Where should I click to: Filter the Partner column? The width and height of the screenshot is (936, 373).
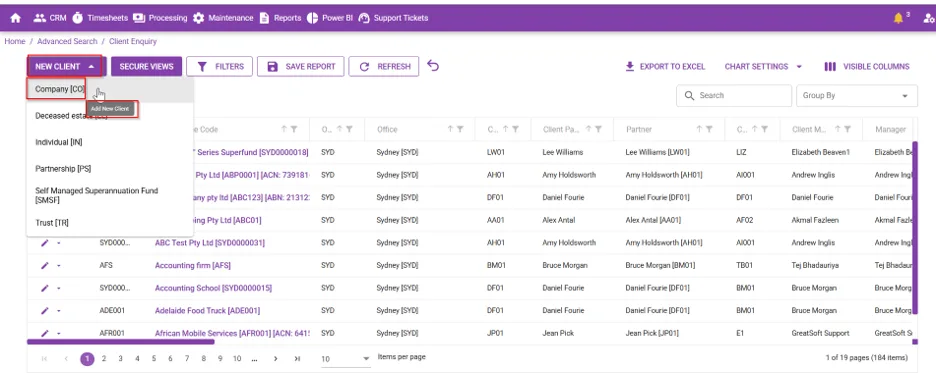(x=709, y=129)
